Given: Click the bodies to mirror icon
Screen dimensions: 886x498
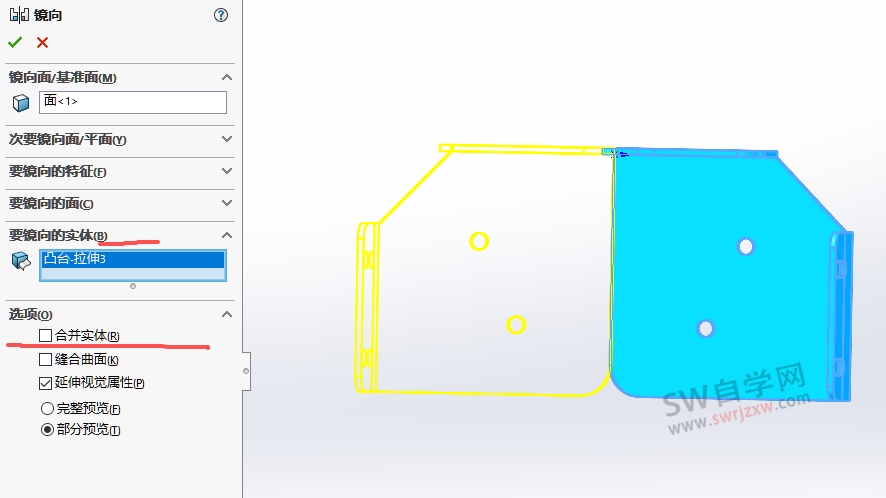Looking at the screenshot, I should (x=21, y=261).
